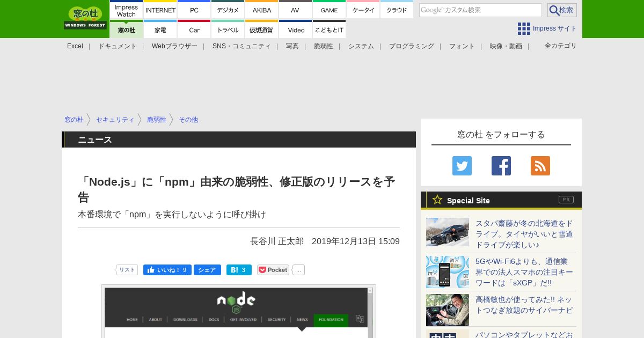This screenshot has height=338, width=644.
Task: Open the Car tab
Action: 194,30
